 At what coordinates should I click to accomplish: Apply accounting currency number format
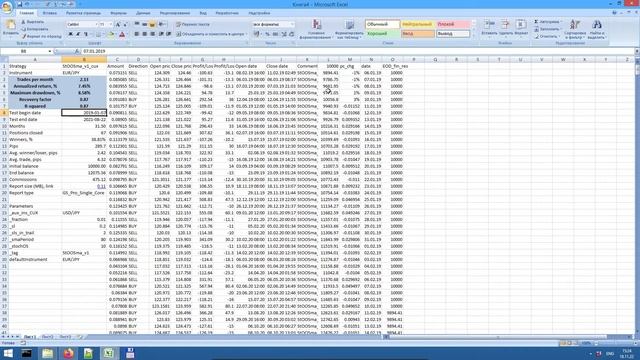[x=257, y=34]
